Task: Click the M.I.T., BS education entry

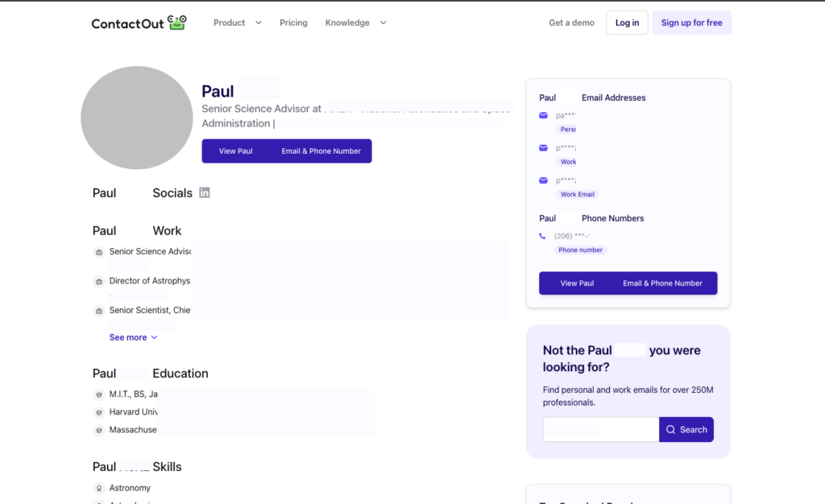Action: [x=134, y=395]
